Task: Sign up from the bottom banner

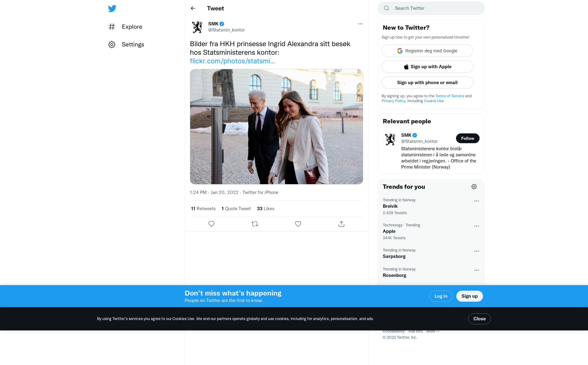Action: 469,296
